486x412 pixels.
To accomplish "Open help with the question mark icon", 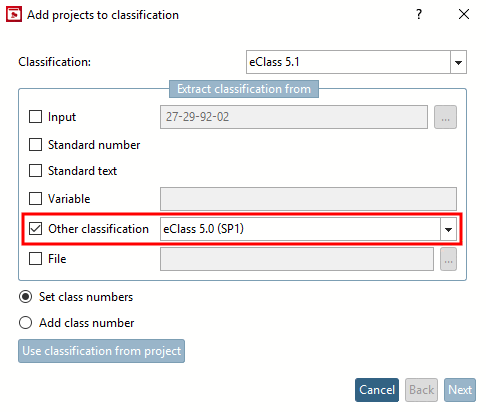I will click(419, 14).
